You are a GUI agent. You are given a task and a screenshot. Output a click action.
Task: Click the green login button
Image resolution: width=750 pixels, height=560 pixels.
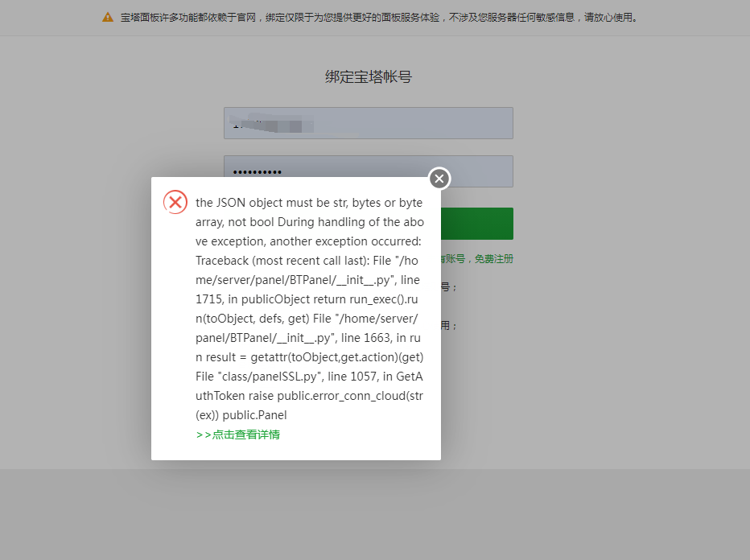(x=477, y=224)
